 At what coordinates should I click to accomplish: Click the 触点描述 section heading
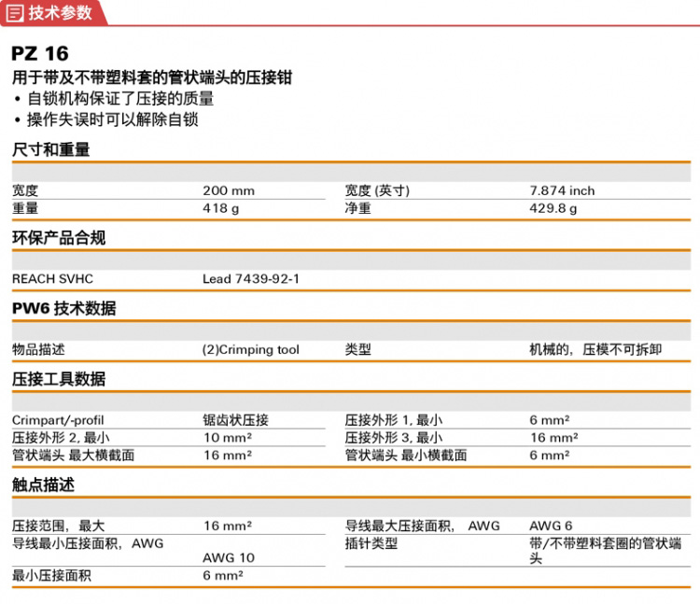(43, 485)
